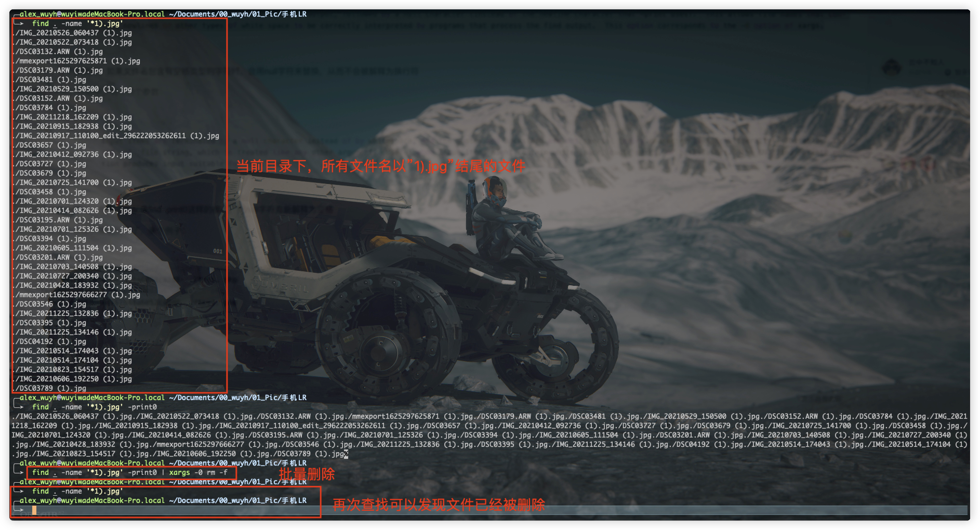The height and width of the screenshot is (530, 980).
Task: Click red annotation text '批量删除'
Action: [x=307, y=474]
